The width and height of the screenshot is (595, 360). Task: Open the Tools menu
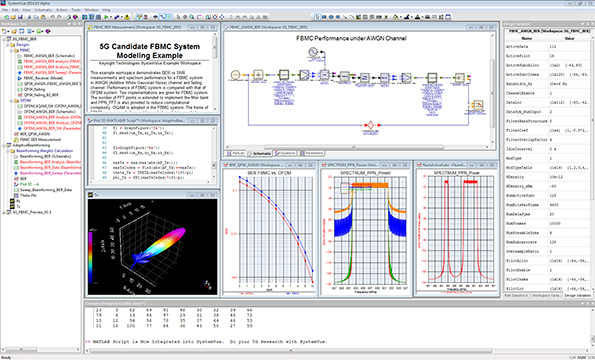click(76, 10)
